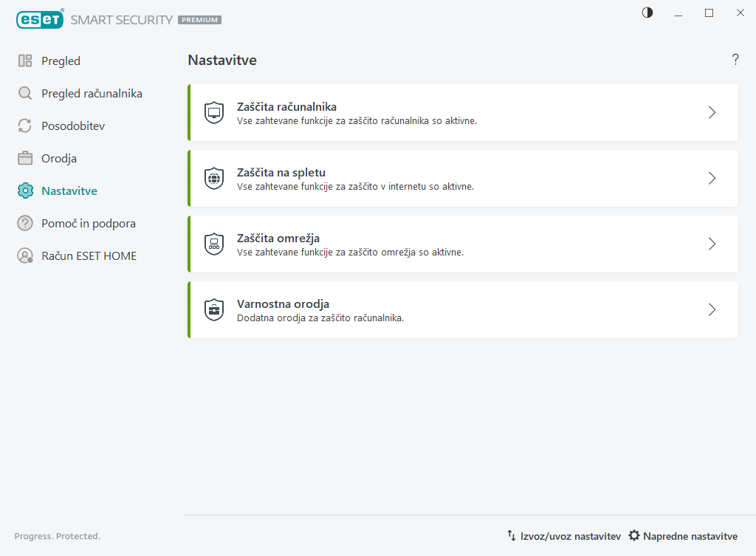Open help with the question mark icon
This screenshot has height=556, width=756.
(735, 60)
